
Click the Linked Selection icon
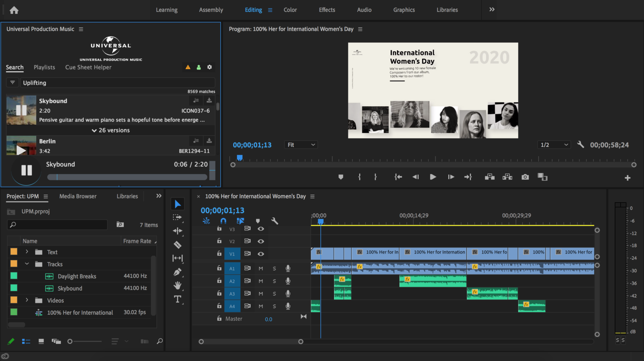click(240, 220)
